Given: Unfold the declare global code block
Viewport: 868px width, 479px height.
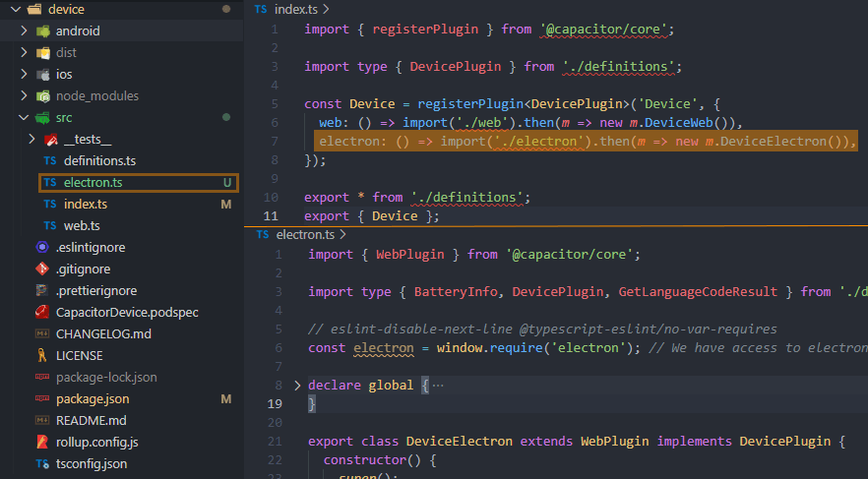Looking at the screenshot, I should click(x=297, y=385).
